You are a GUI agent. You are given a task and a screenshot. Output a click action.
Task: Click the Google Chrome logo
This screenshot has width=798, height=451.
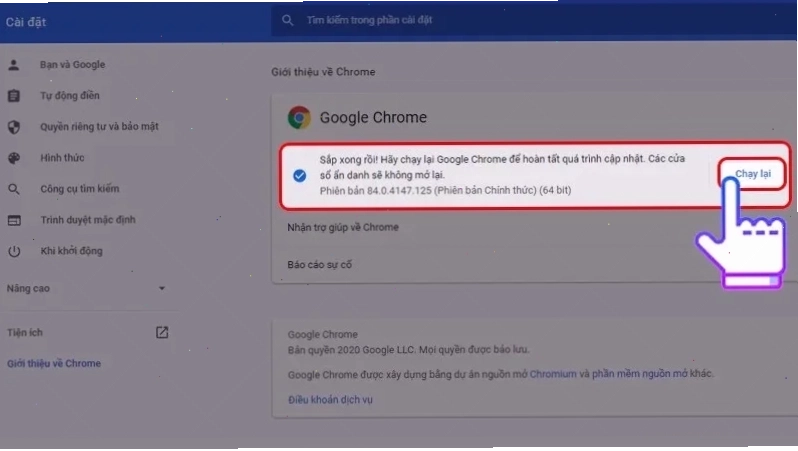299,118
